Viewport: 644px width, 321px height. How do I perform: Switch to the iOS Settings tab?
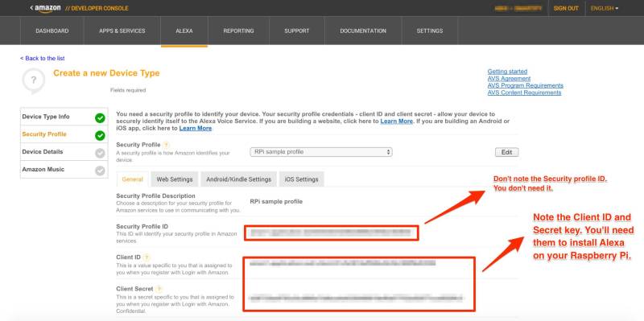[301, 179]
